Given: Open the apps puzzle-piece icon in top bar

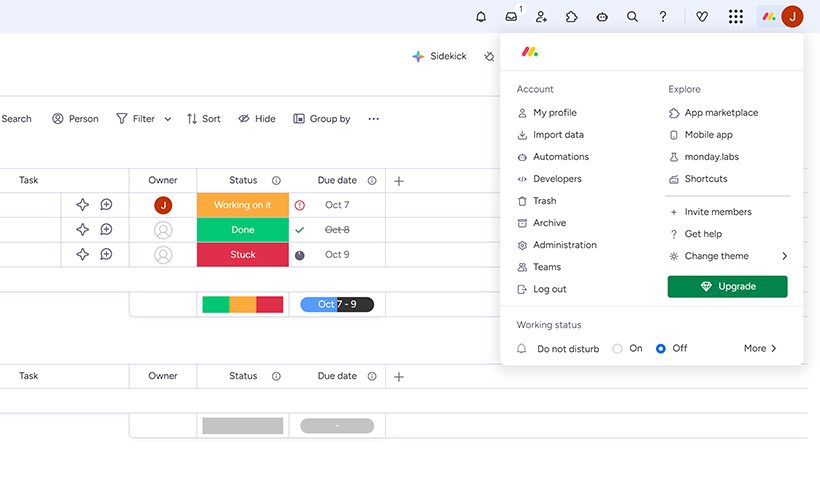Looking at the screenshot, I should [x=571, y=17].
